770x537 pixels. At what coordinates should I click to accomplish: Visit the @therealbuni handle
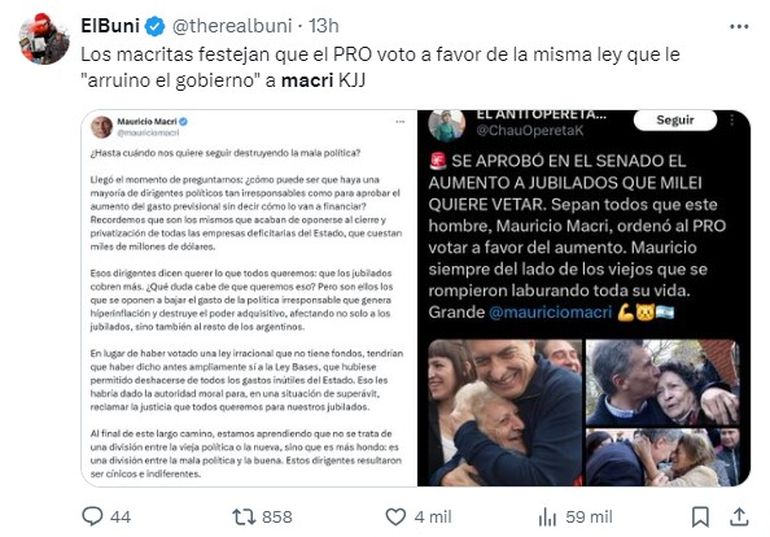(232, 26)
